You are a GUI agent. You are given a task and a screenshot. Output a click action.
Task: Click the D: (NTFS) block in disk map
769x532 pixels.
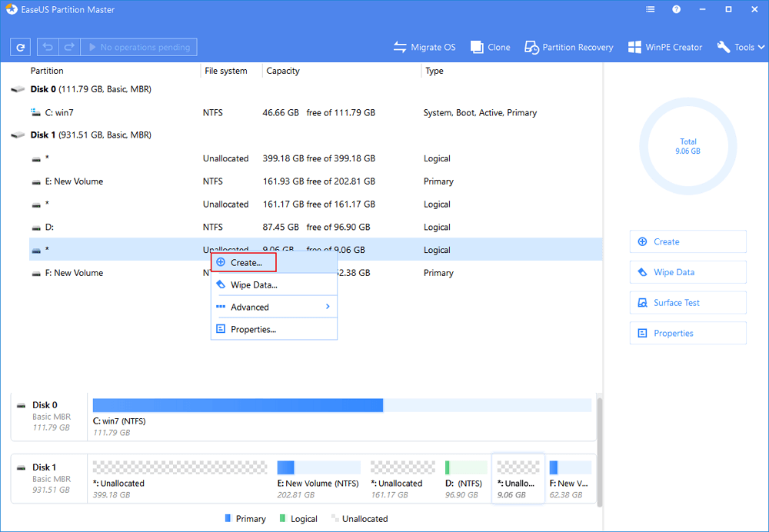click(465, 475)
